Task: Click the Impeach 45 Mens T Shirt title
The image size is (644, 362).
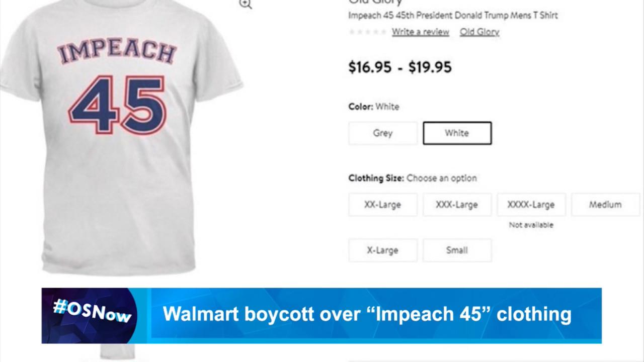Action: [453, 15]
